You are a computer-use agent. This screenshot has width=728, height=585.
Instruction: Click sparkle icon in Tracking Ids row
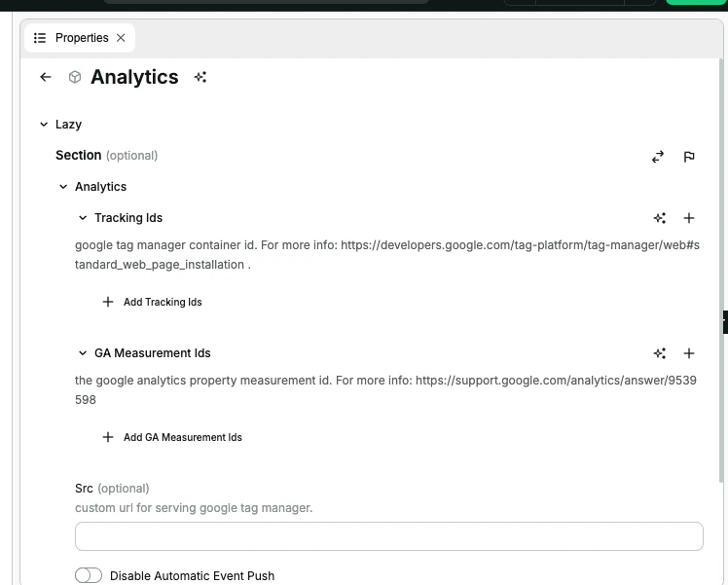pyautogui.click(x=660, y=218)
